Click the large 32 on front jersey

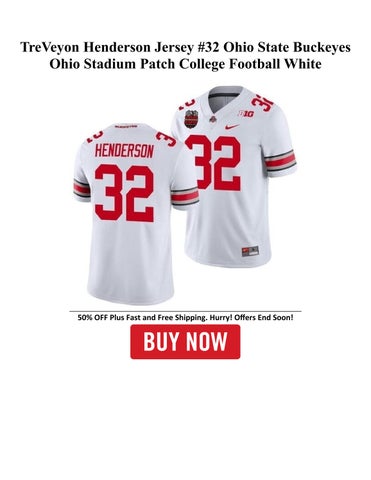214,163
